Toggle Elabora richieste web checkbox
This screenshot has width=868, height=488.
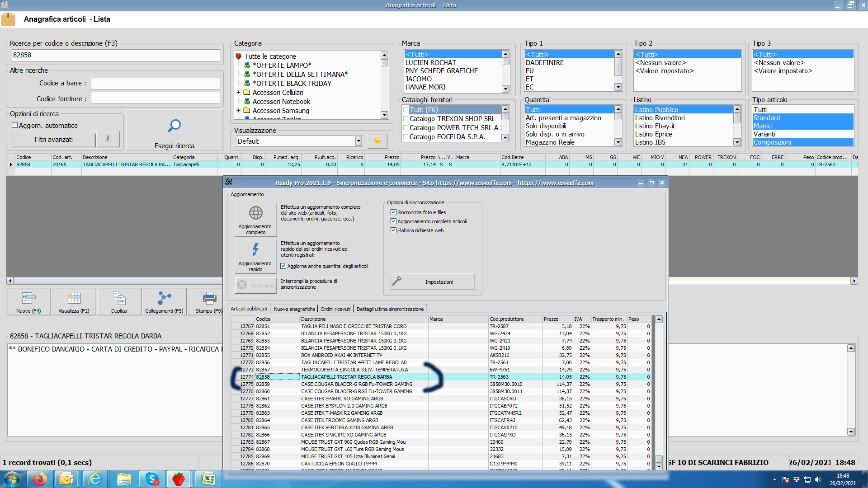click(393, 230)
